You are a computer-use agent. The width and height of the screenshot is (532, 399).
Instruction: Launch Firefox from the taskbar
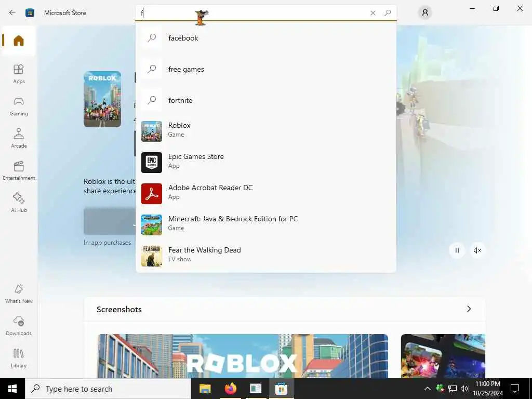(230, 389)
